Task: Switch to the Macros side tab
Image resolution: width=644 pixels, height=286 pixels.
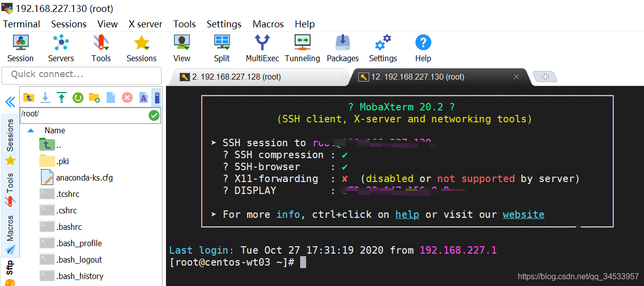Action: (10, 233)
